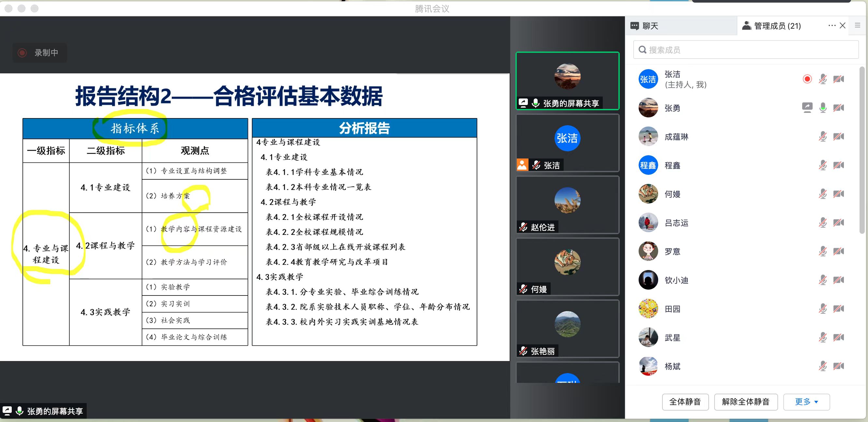Click muted mic icon on 赵伦进 tile
The height and width of the screenshot is (422, 868).
pos(523,227)
